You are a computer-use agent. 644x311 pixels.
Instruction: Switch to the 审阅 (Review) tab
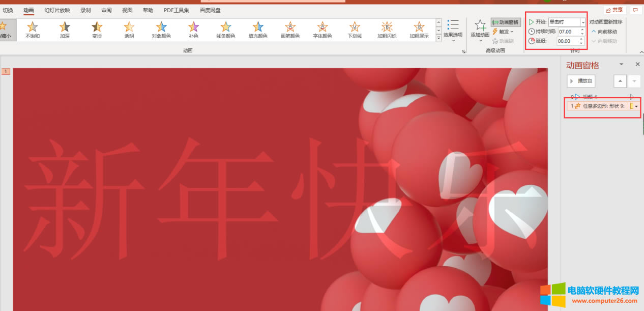point(106,10)
